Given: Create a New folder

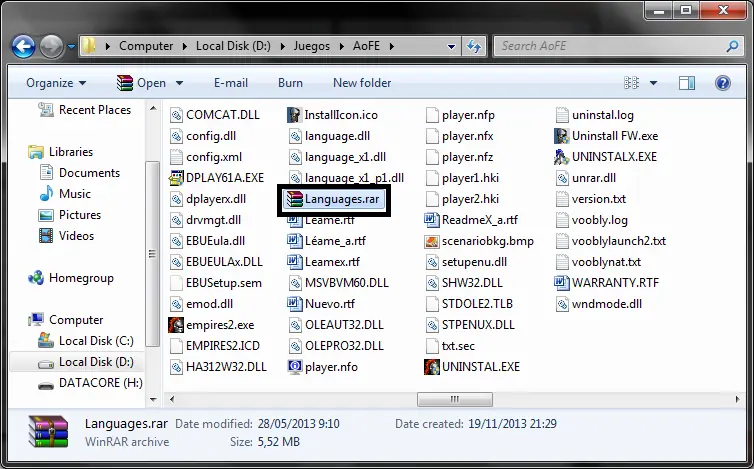Looking at the screenshot, I should tap(362, 83).
